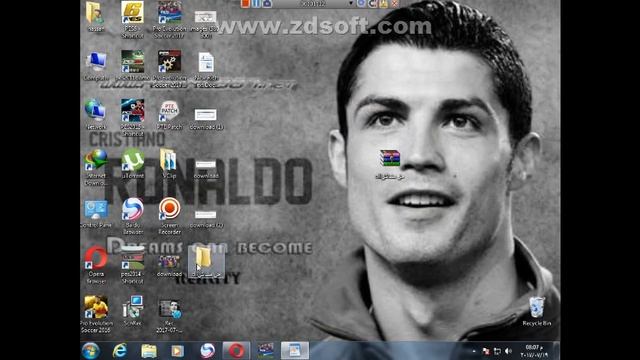Open the ScnRec desktop icon
This screenshot has height=360, width=640.
click(x=133, y=310)
